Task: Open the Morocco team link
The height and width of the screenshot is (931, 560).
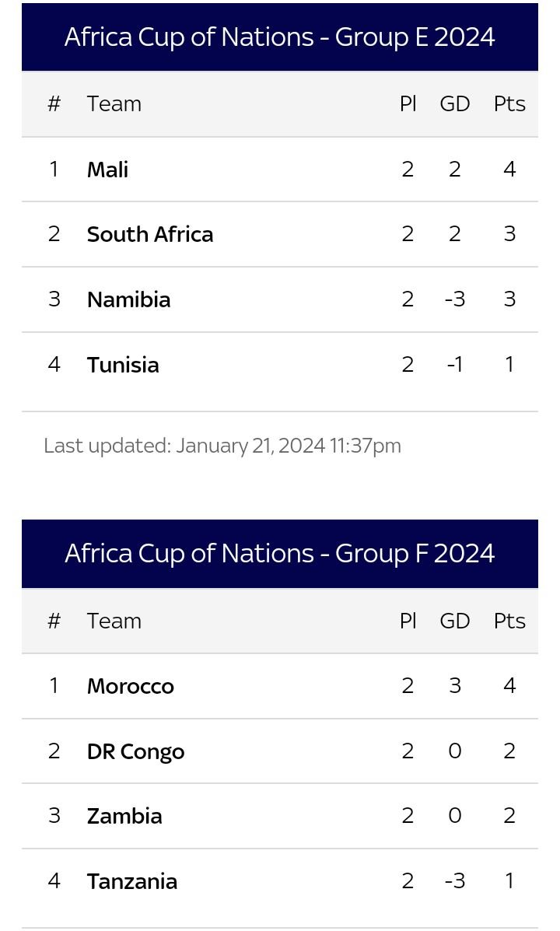Action: [131, 686]
